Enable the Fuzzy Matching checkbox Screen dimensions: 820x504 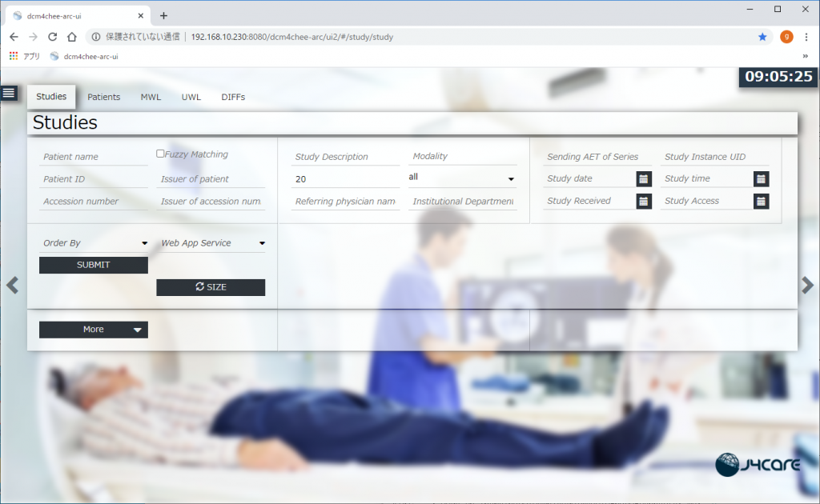(x=160, y=154)
